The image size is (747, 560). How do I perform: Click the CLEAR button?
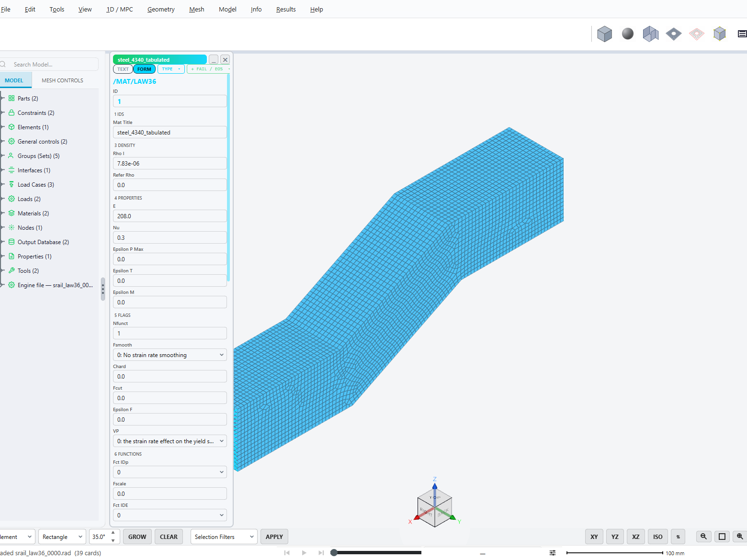tap(169, 537)
